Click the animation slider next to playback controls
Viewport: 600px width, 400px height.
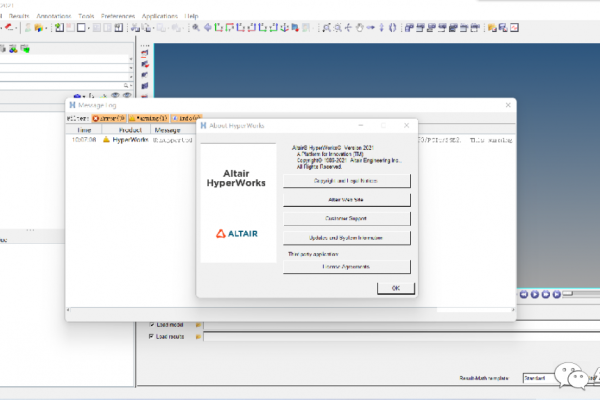568,294
